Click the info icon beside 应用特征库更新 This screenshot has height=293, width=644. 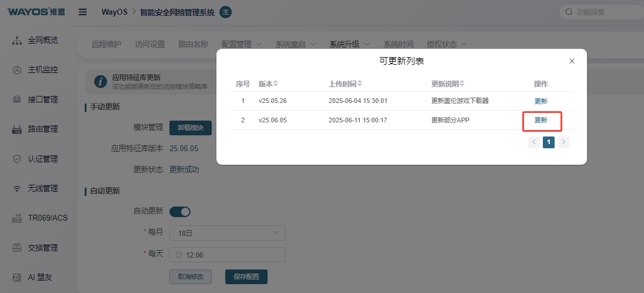pyautogui.click(x=101, y=81)
